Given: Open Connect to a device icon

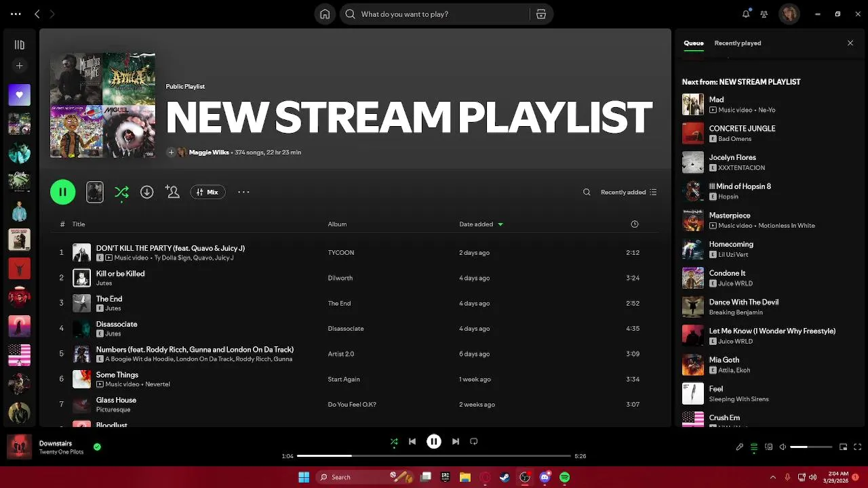Looking at the screenshot, I should point(768,447).
